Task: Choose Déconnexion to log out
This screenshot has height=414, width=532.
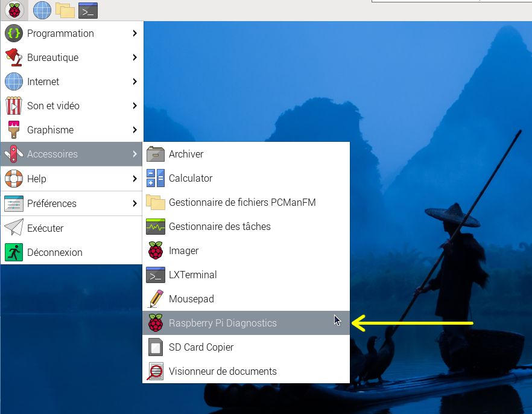Action: tap(71, 252)
